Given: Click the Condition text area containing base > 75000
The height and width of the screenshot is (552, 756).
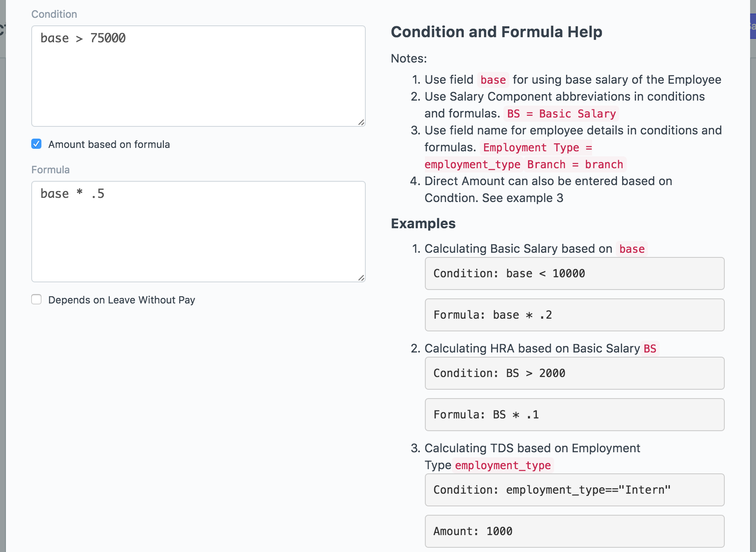Looking at the screenshot, I should (x=198, y=76).
